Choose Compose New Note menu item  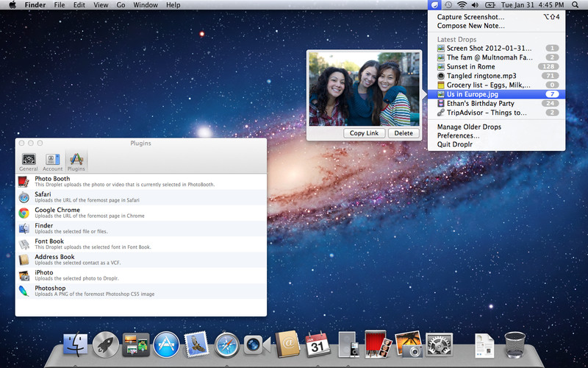click(472, 26)
